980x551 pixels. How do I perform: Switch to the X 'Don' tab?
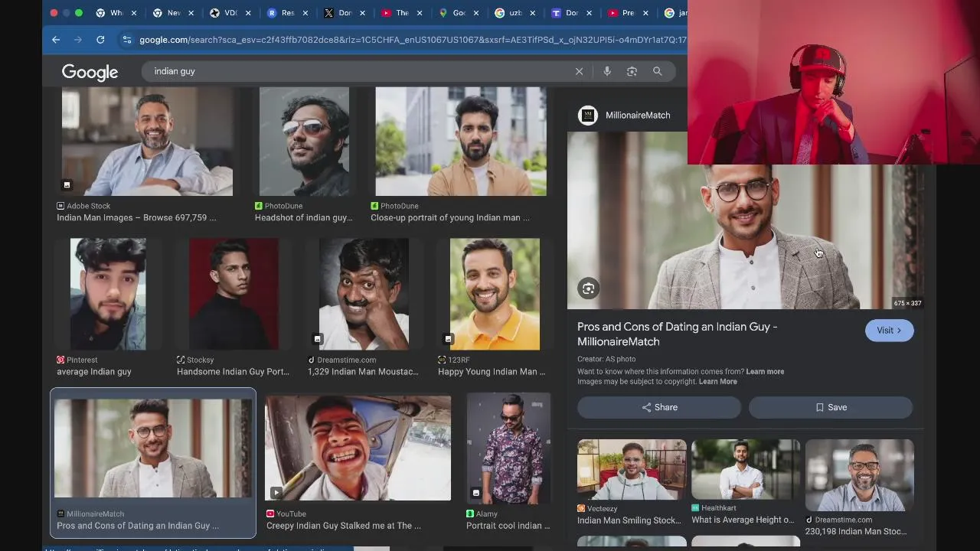click(x=345, y=13)
